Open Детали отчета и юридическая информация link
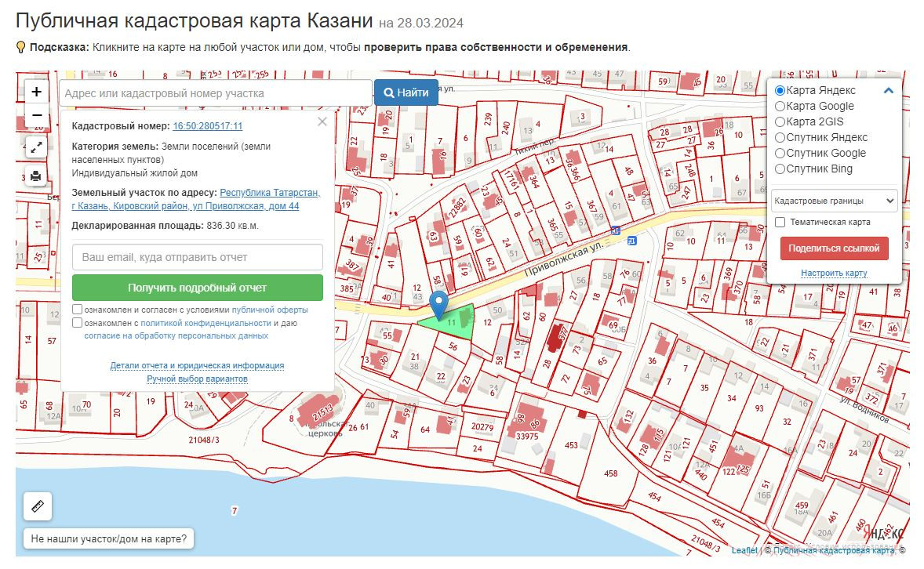The image size is (924, 569). point(198,366)
